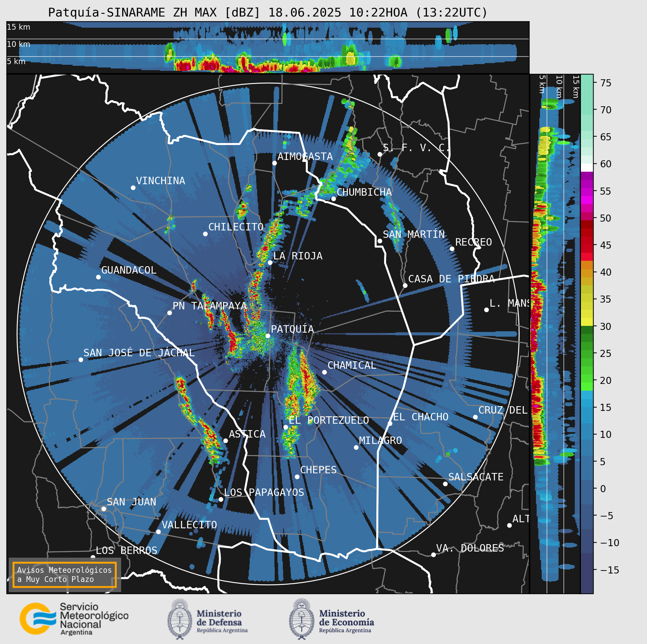This screenshot has height=644, width=647.
Task: Click the CHAMICAL town name label
Action: pyautogui.click(x=352, y=365)
